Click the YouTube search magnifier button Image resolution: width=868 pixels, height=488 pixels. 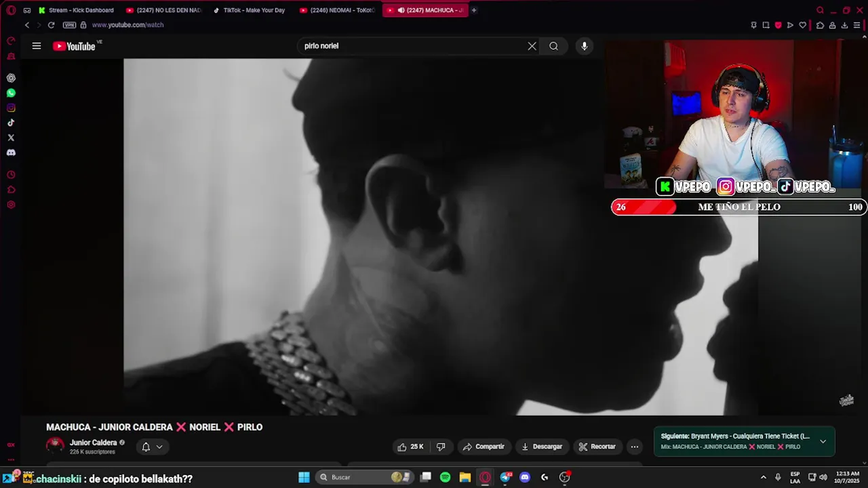[554, 46]
